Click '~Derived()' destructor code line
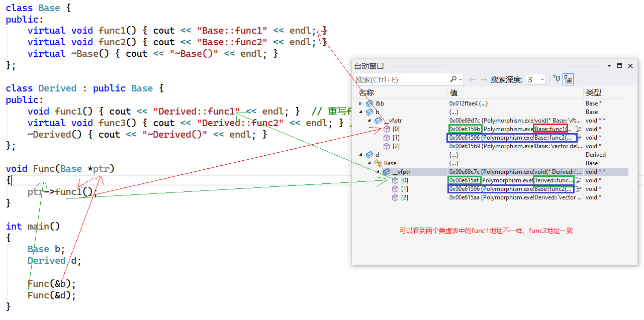644x320 pixels. coord(147,135)
